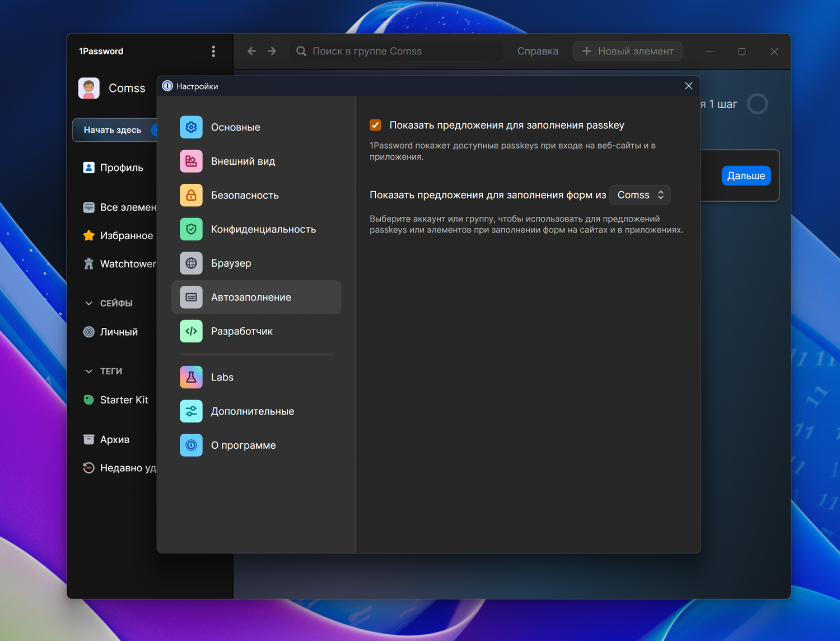
Task: Select the Разработчик code icon
Action: (191, 331)
